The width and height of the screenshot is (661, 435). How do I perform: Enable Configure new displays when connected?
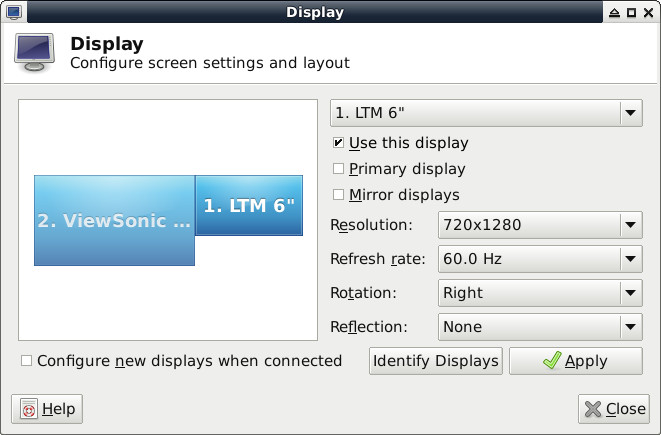click(x=27, y=361)
